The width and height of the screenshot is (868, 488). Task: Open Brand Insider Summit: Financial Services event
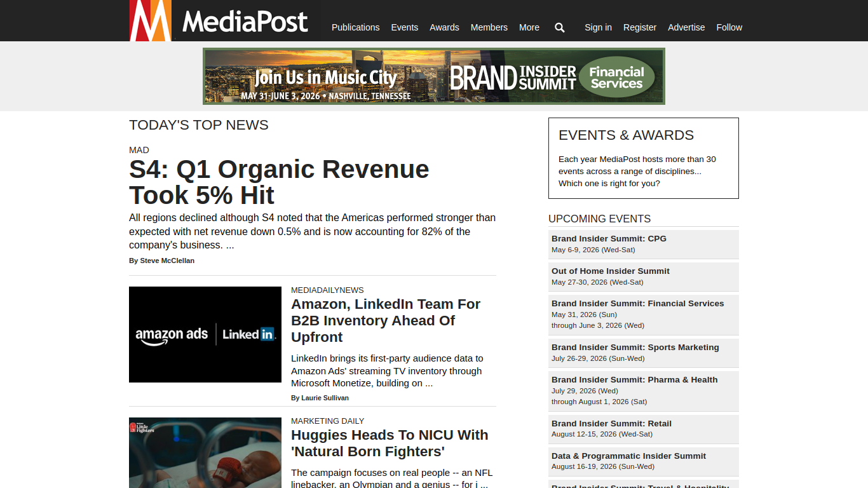pos(637,303)
